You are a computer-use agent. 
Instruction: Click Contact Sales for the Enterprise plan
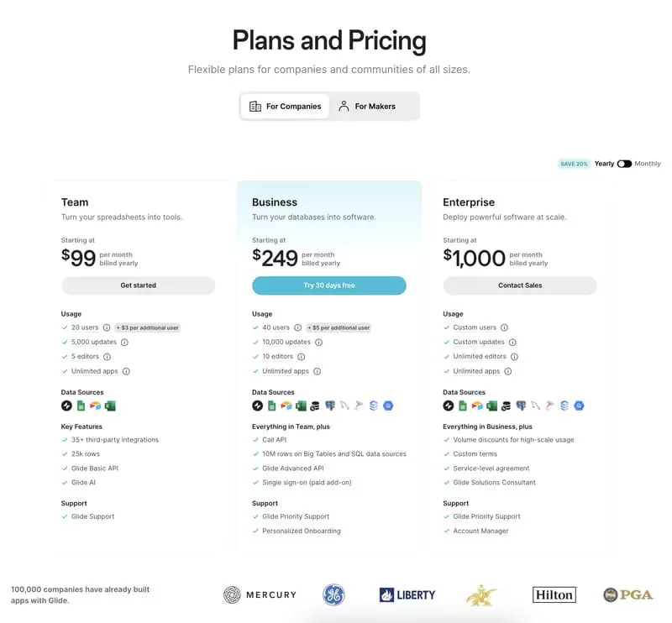click(521, 285)
